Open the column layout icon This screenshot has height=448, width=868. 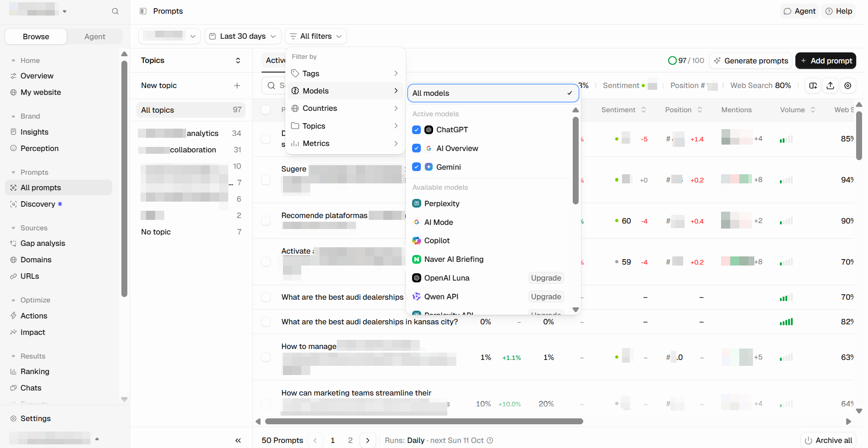tap(813, 86)
